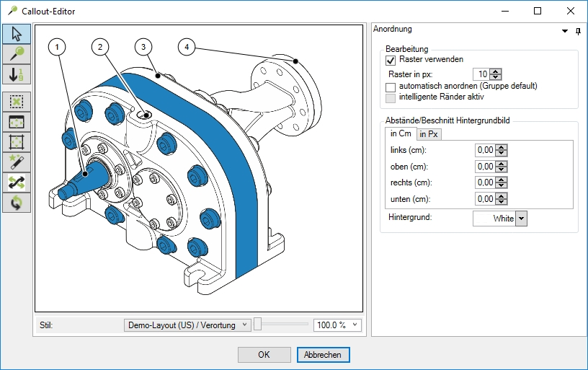This screenshot has height=370, width=588.
Task: Click callout 4 endpoint dot on flange
Action: [x=296, y=61]
